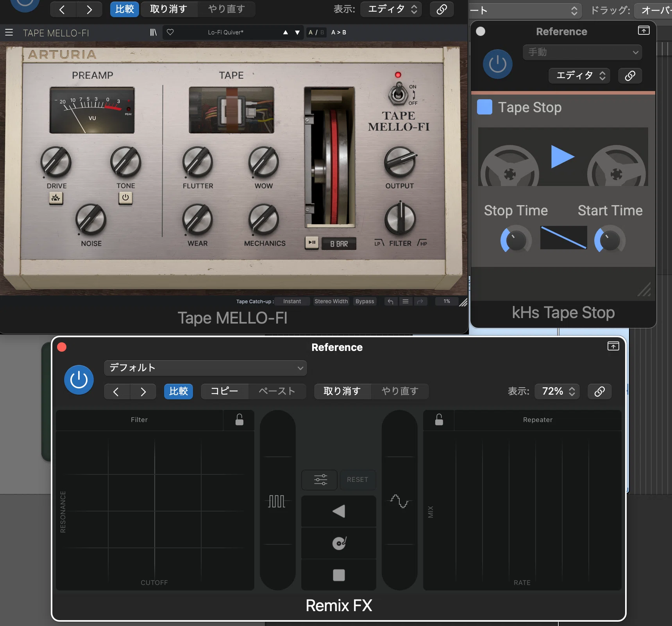Click the Downsampler waveform icon in Remix FX
The width and height of the screenshot is (672, 626).
point(399,501)
